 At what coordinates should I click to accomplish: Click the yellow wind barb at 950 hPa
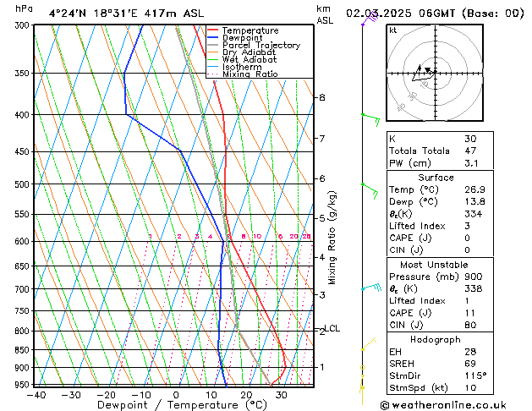click(363, 389)
